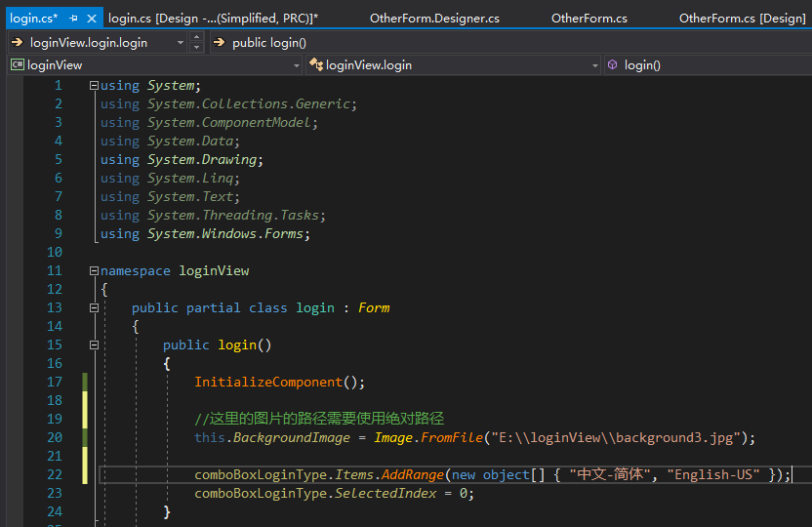Click the "English-US" string literal
The height and width of the screenshot is (527, 812).
tap(713, 474)
